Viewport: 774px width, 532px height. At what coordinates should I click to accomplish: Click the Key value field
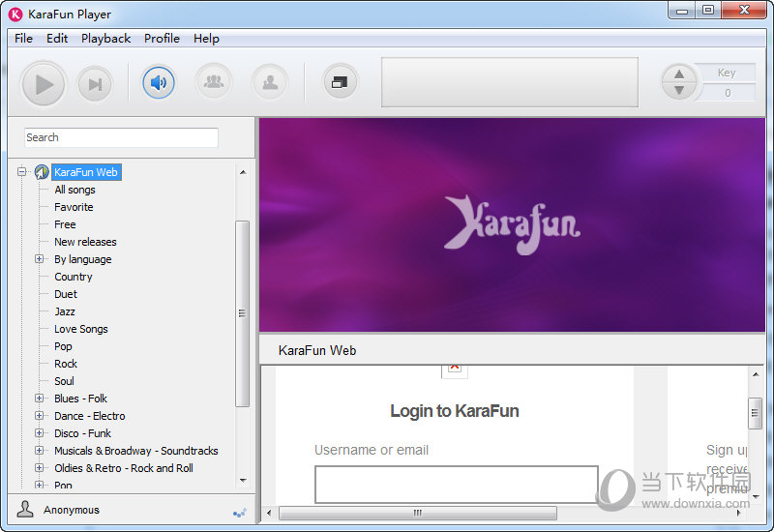[728, 93]
